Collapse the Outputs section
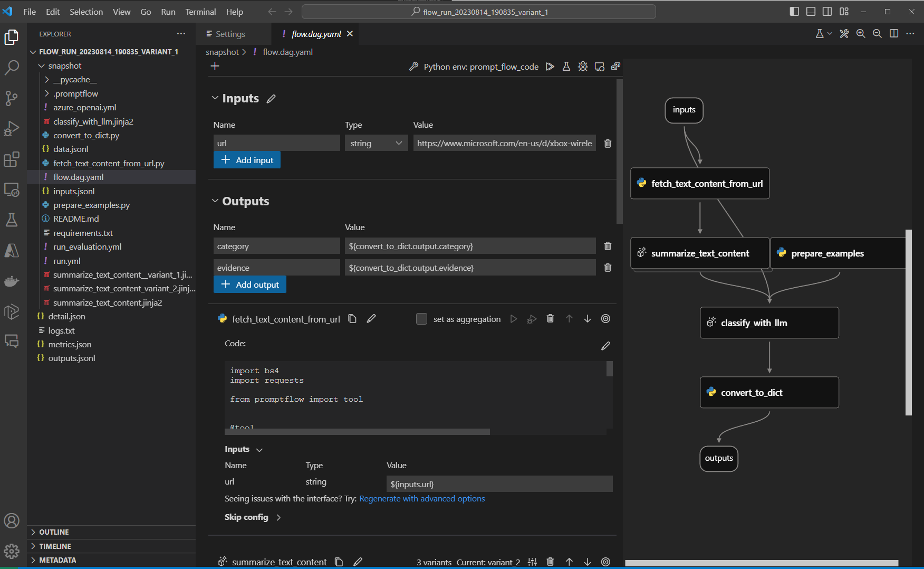924x569 pixels. pos(215,201)
